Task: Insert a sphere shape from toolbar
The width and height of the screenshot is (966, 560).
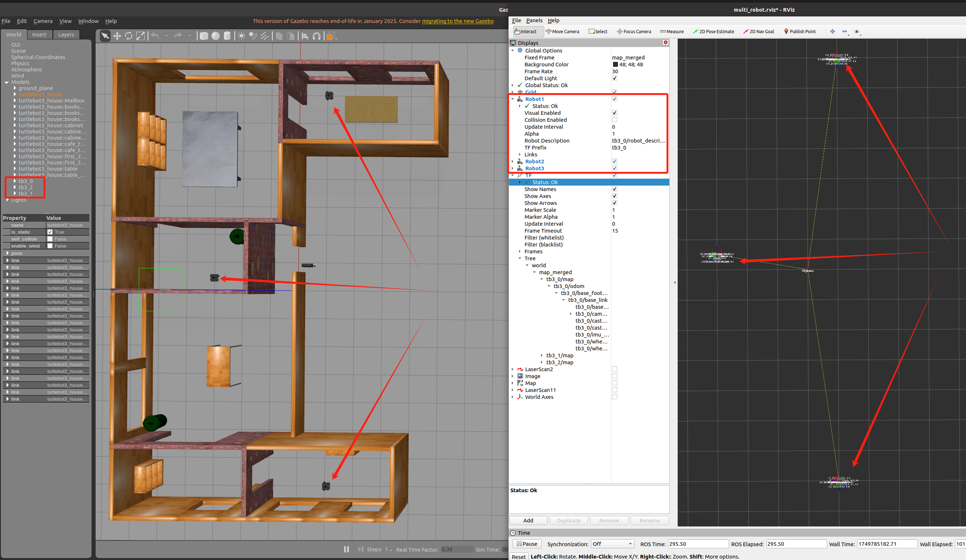Action: point(215,36)
